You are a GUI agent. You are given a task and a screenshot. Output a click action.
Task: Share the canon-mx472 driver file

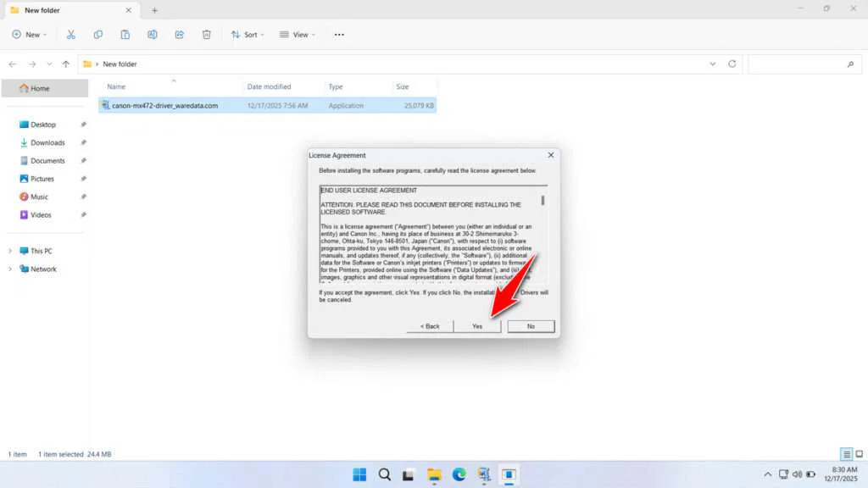pos(179,34)
